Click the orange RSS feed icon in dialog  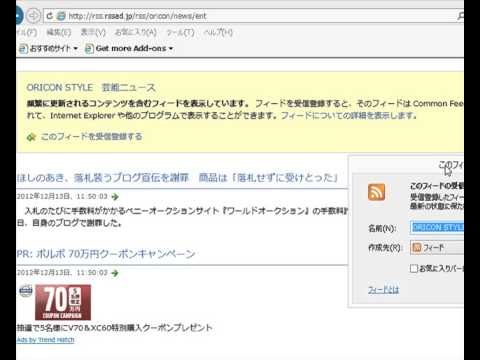coord(376,192)
